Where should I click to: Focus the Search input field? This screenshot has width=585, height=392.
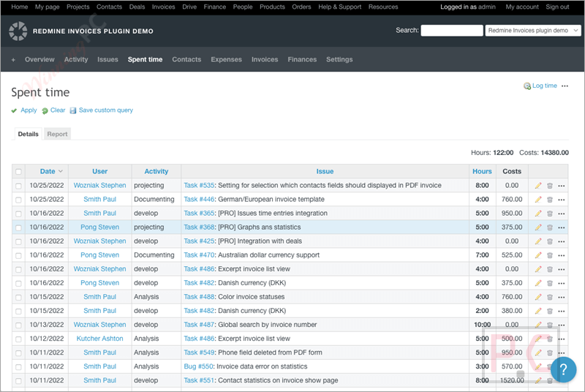[452, 31]
